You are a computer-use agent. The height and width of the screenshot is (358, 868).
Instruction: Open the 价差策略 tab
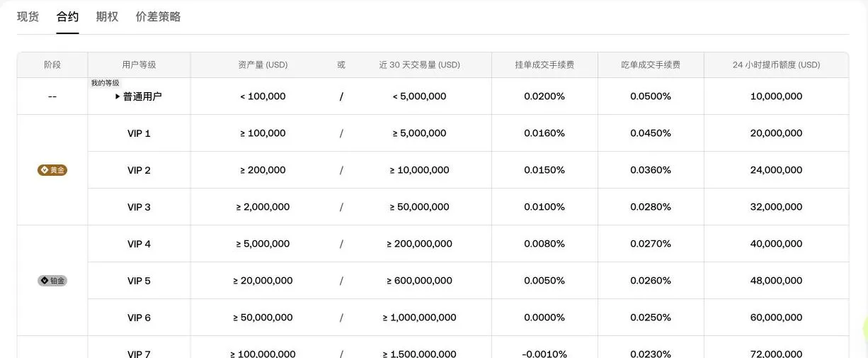click(x=159, y=17)
